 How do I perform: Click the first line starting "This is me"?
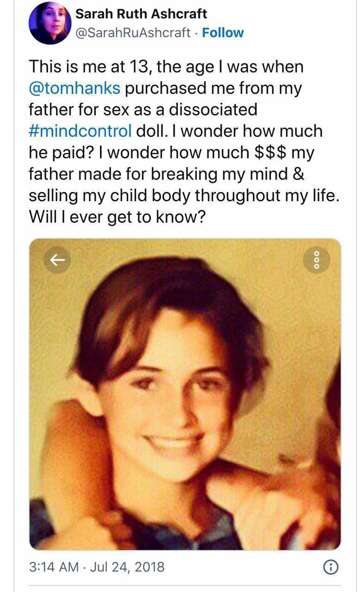click(167, 67)
